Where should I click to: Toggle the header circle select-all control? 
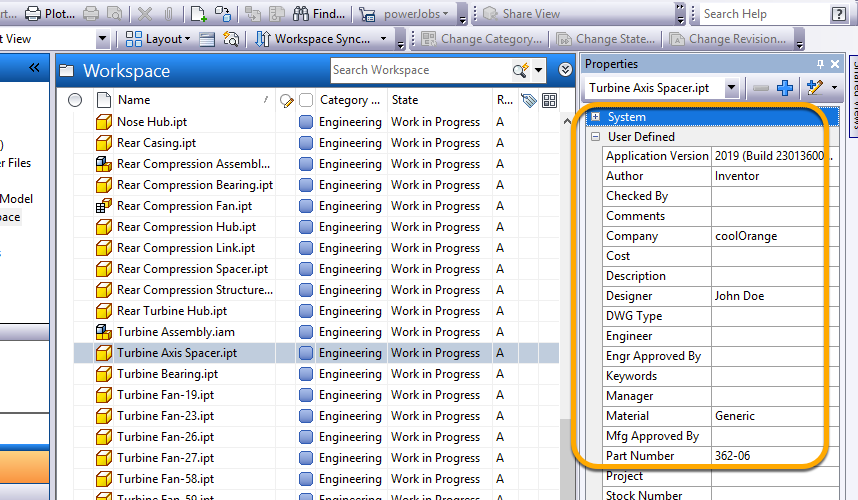click(75, 100)
